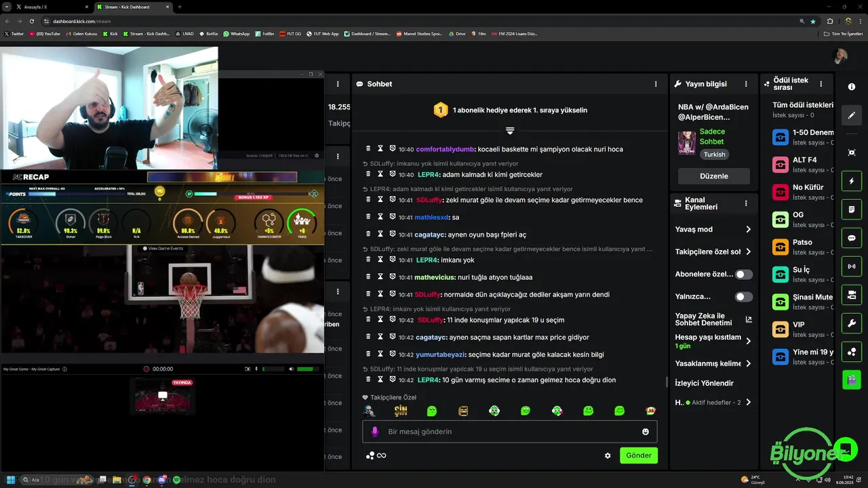868x488 pixels.
Task: Open Yapay Zeka ile Sohbet Denetimi link
Action: tap(713, 319)
